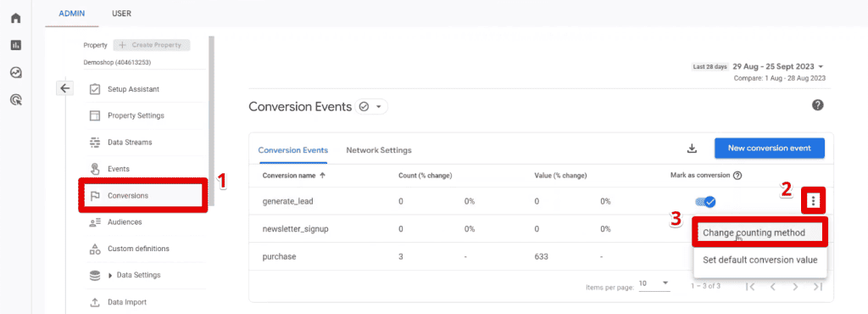
Task: Click the newsletter_signup conversion name
Action: [x=296, y=229]
